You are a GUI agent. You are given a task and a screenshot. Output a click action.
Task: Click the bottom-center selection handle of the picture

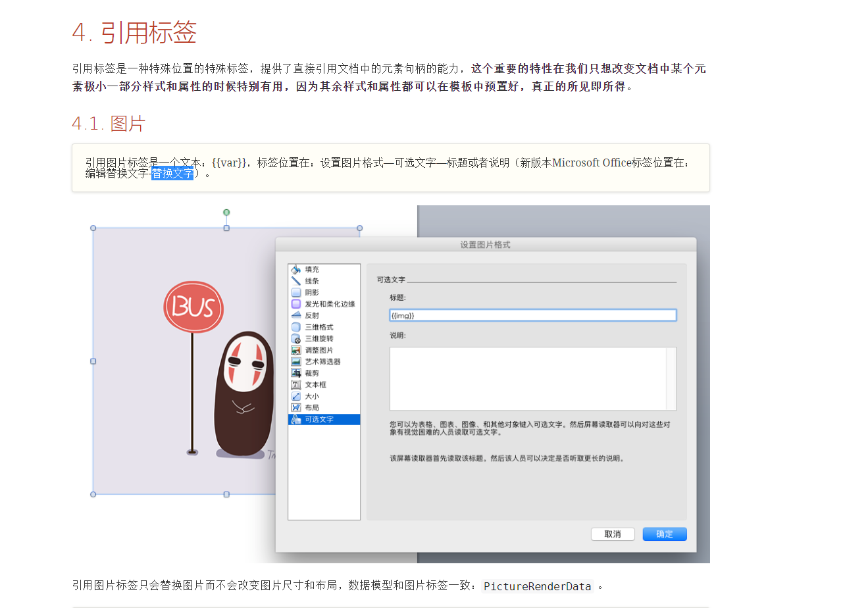pyautogui.click(x=226, y=494)
